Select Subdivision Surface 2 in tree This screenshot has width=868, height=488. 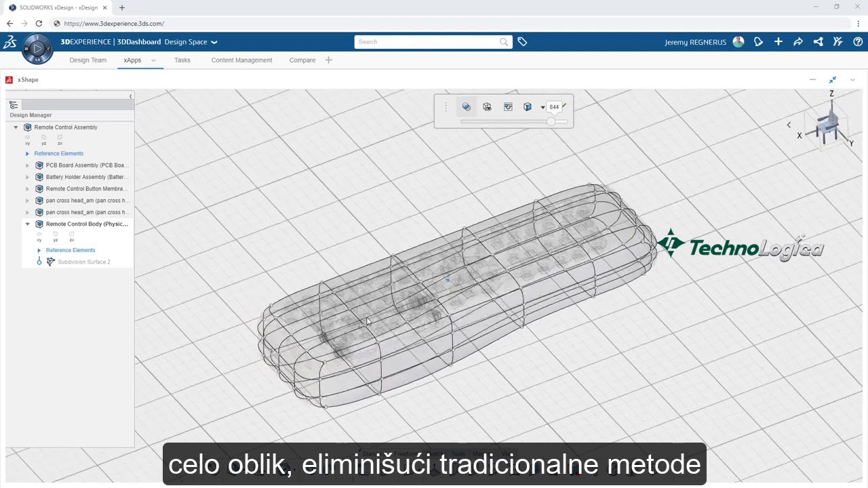click(x=83, y=262)
